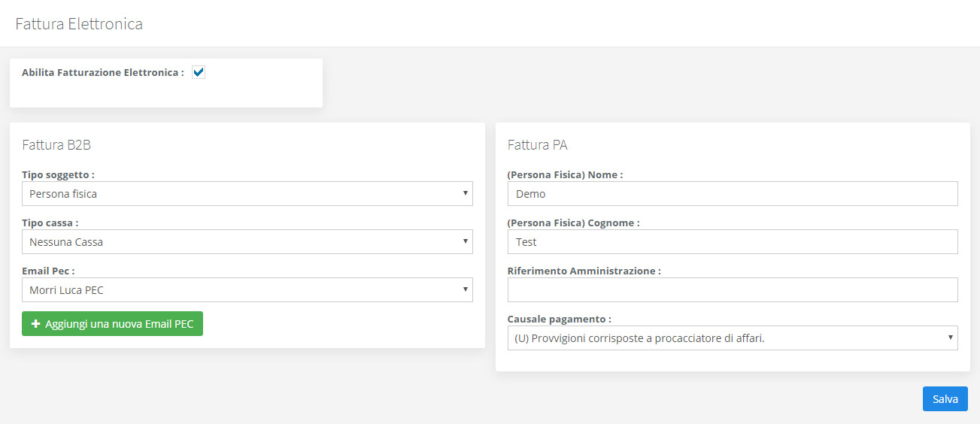Screen dimensions: 980x424
Task: Click the Fattura PA heading
Action: pos(538,145)
